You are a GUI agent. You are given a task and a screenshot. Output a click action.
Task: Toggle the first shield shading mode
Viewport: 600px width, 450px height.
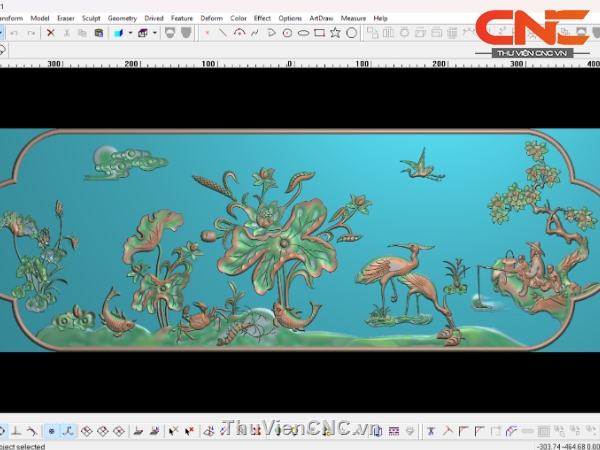point(169,33)
